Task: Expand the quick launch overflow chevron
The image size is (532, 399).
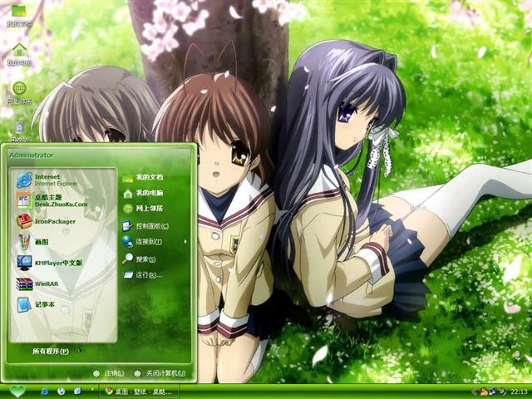Action: coord(92,390)
